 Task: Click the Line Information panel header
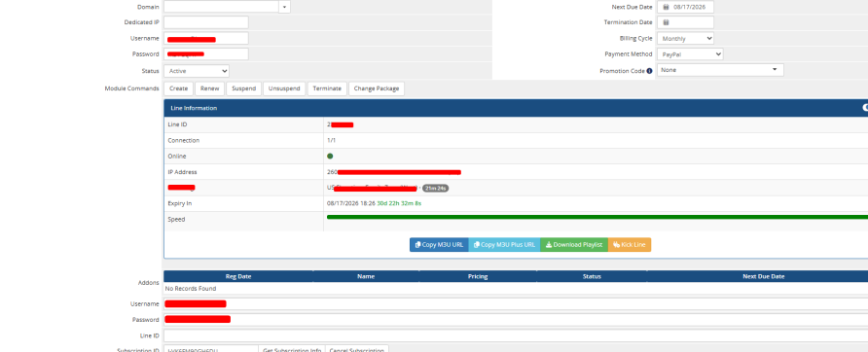516,108
